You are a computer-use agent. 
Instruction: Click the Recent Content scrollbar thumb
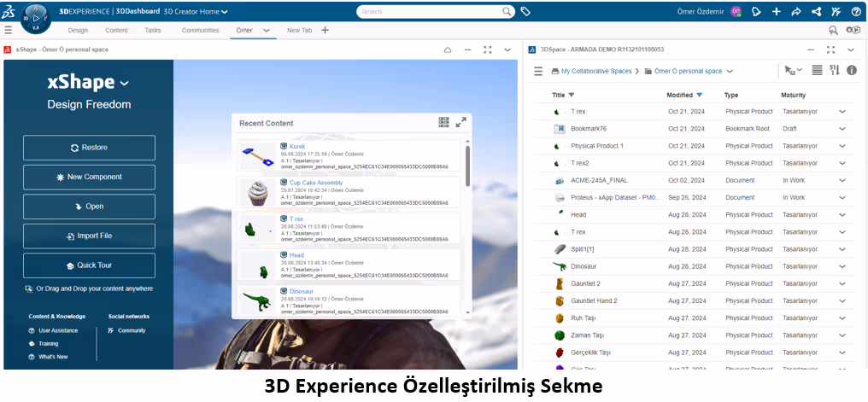tap(468, 166)
